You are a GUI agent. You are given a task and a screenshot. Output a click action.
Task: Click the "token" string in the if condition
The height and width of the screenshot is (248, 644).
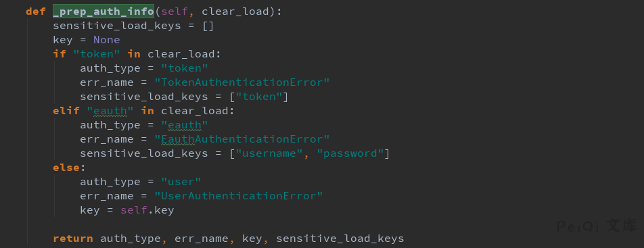pyautogui.click(x=97, y=54)
